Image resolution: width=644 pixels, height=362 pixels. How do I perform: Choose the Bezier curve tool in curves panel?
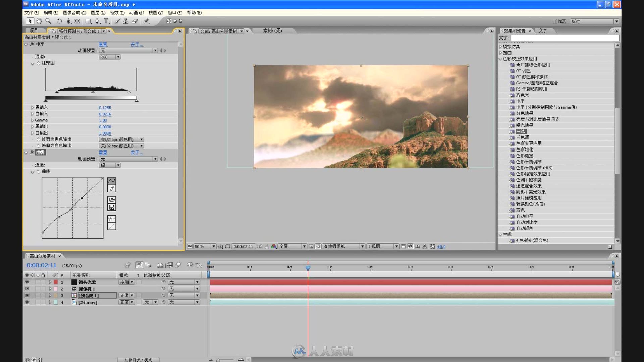click(112, 181)
